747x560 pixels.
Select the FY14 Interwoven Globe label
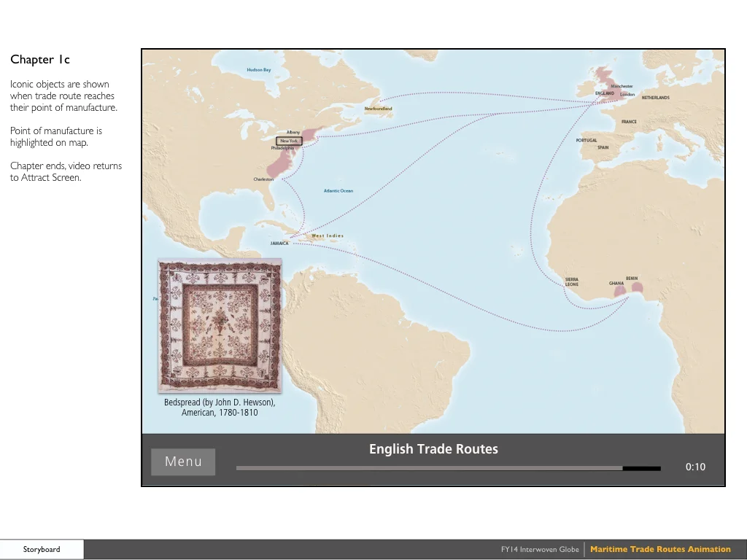coord(540,549)
